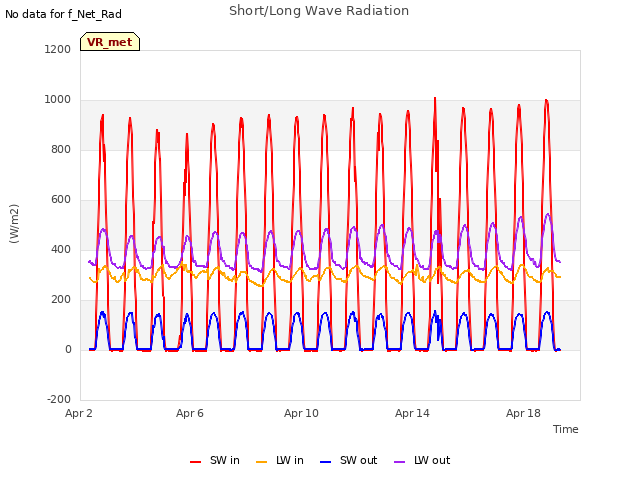The height and width of the screenshot is (480, 640).
Task: Click the 1200 y-axis tick label
Action: [x=58, y=49]
